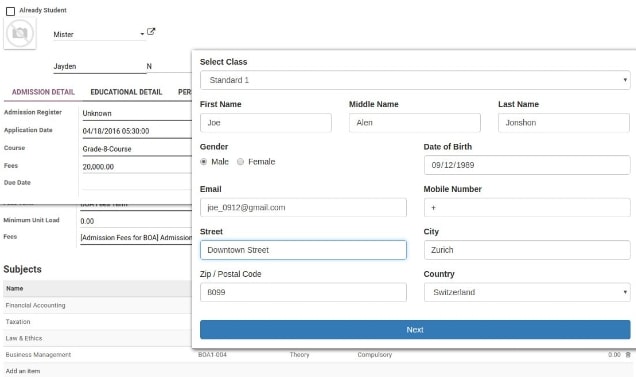Screen dimensions: 636x377
Task: Click the Zip / Postal Code field
Action: point(303,292)
